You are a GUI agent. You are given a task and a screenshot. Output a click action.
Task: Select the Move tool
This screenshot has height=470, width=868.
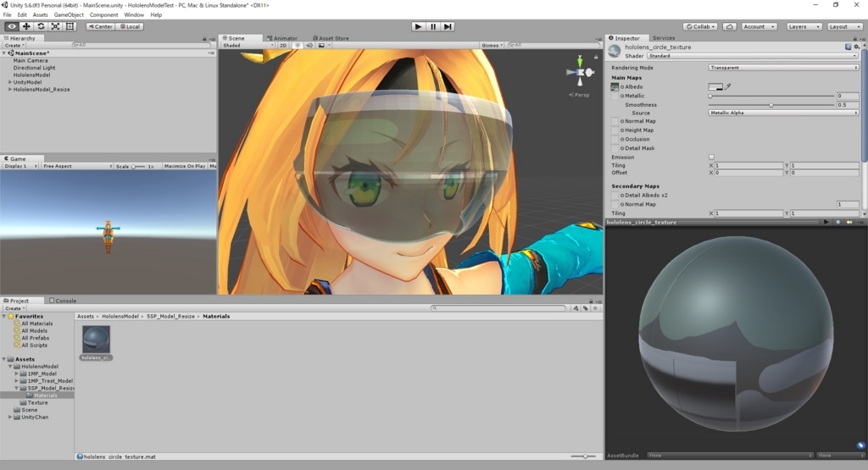tap(26, 26)
